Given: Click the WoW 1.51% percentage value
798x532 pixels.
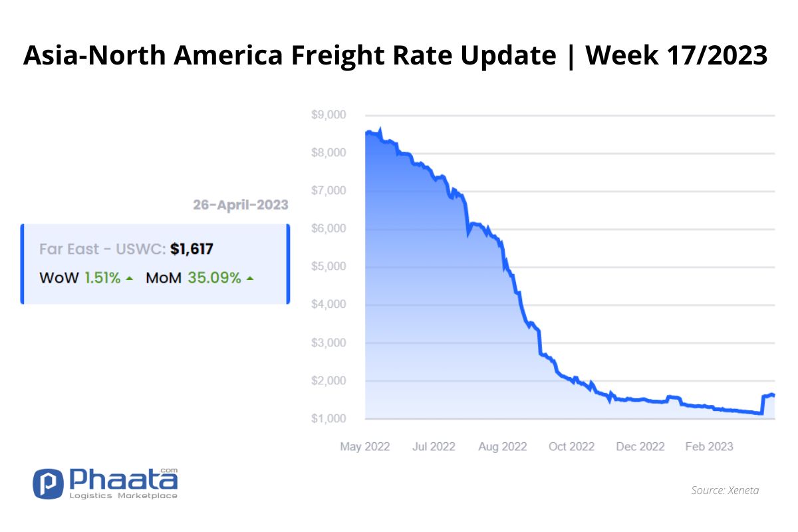Looking at the screenshot, I should pyautogui.click(x=102, y=278).
